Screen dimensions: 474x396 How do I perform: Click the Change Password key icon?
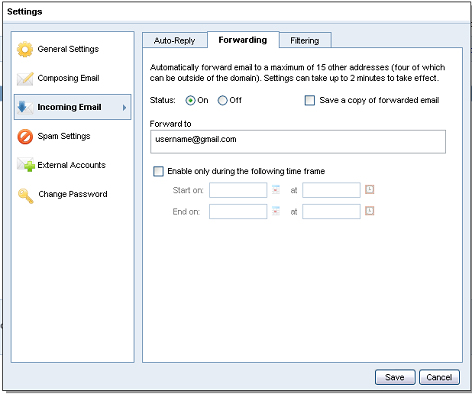coord(26,195)
